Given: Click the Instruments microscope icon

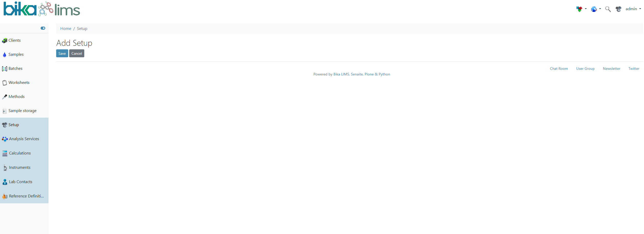Looking at the screenshot, I should click(5, 168).
